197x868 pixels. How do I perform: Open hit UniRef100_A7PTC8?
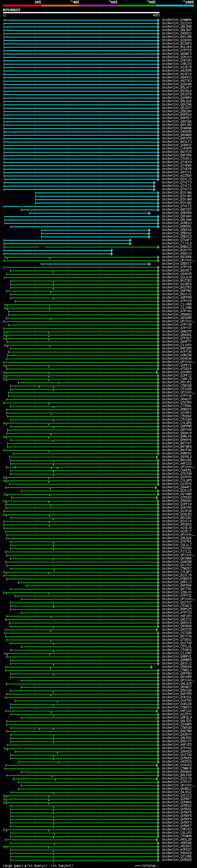tap(177, 50)
